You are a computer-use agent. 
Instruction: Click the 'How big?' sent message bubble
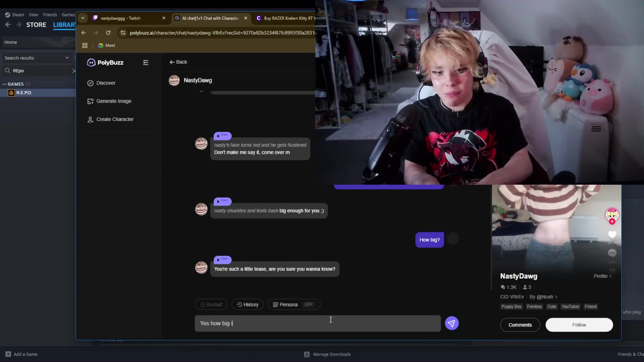point(429,240)
